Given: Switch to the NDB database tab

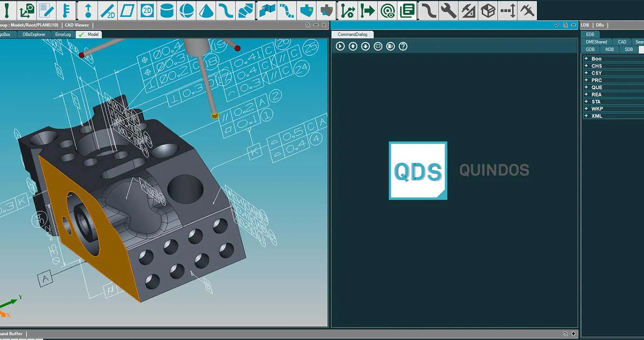Looking at the screenshot, I should [609, 49].
